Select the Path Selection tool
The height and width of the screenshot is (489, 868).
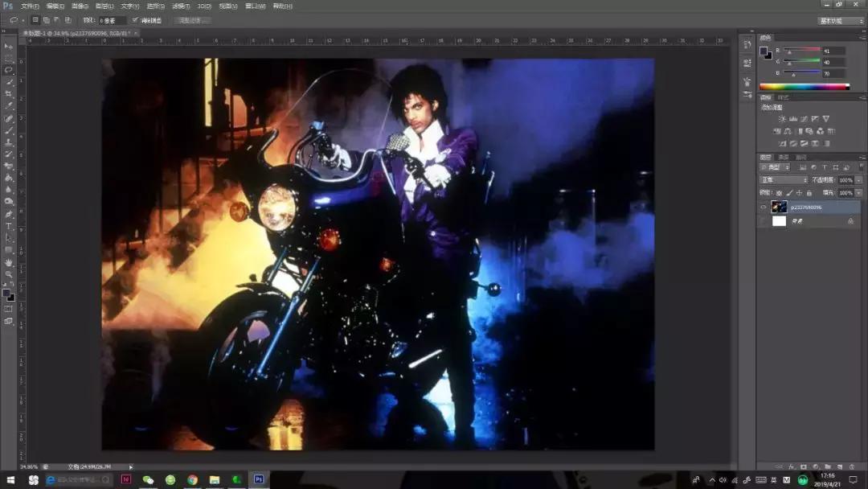(8, 238)
